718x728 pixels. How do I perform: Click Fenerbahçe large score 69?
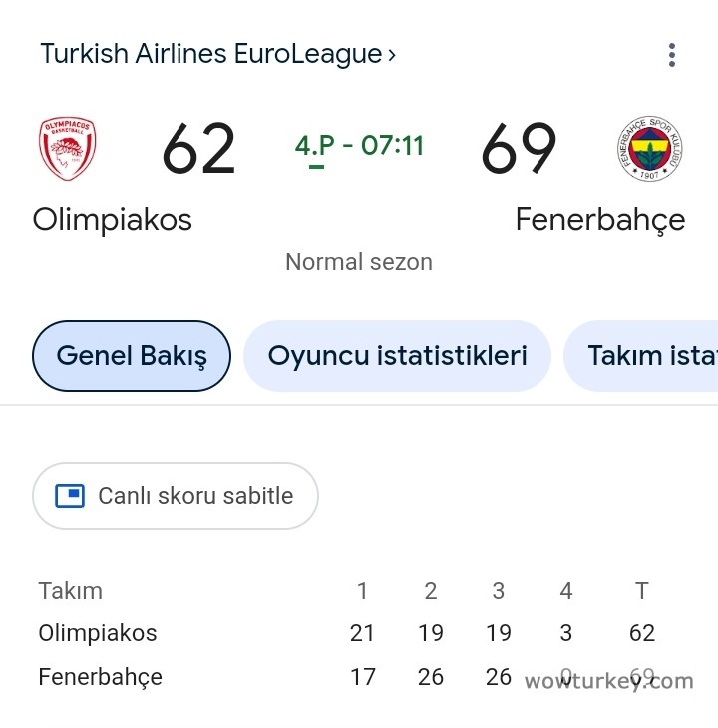click(x=519, y=150)
